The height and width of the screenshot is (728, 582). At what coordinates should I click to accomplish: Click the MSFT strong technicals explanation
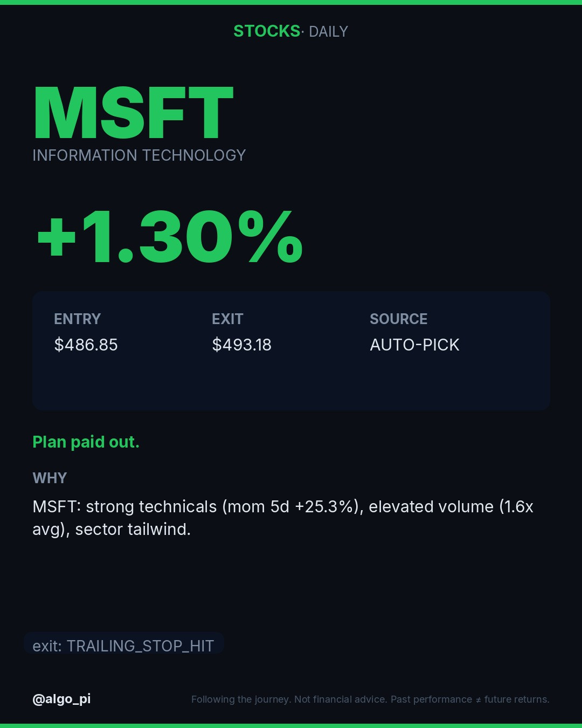pos(283,518)
